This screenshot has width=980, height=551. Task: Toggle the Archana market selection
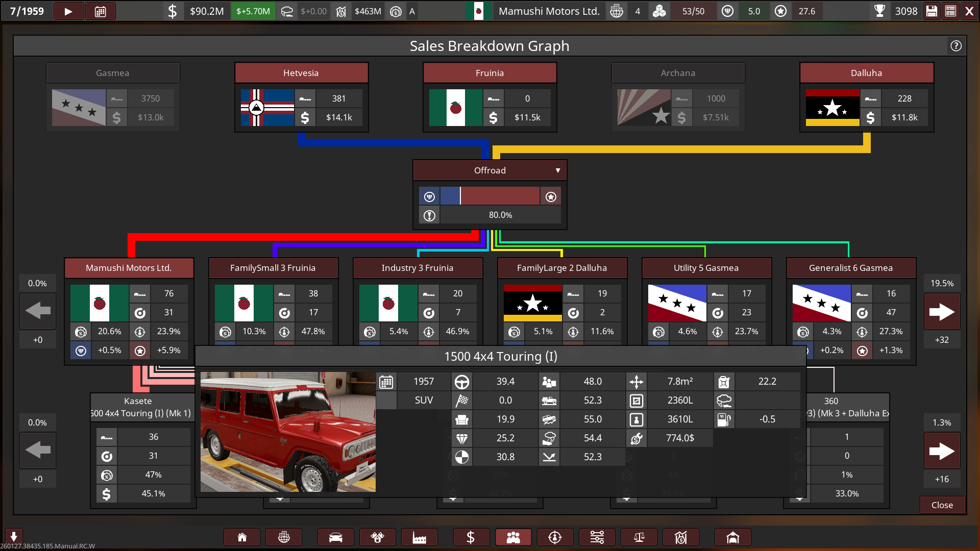[678, 73]
